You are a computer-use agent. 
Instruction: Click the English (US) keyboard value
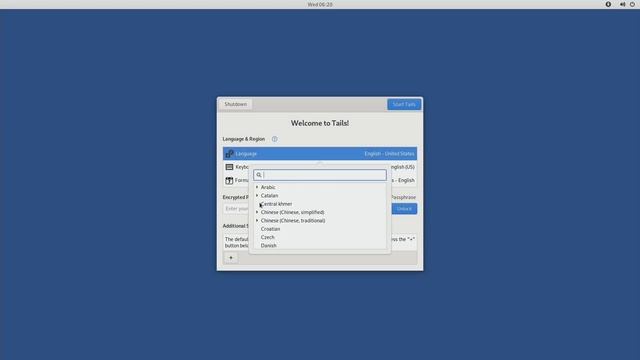coord(402,167)
